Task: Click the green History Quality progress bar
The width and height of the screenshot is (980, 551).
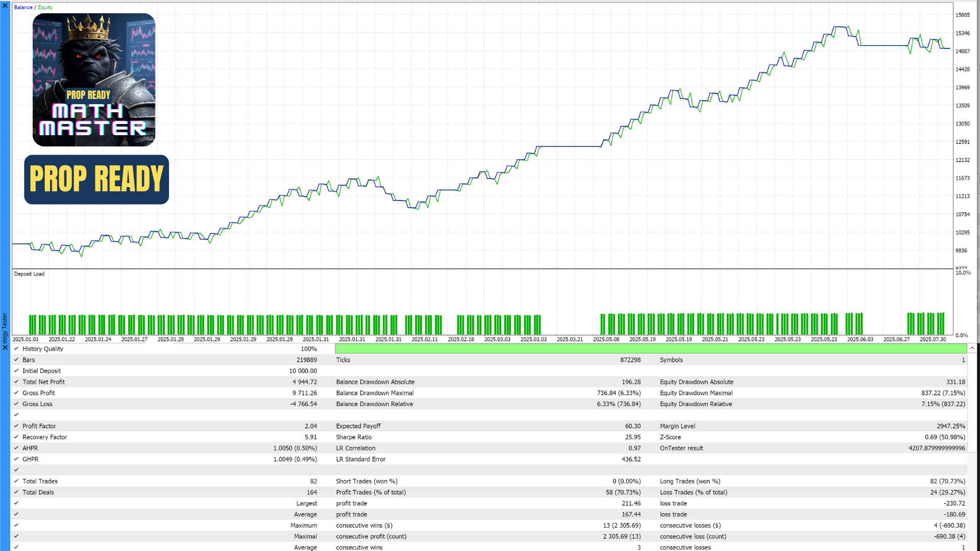Action: tap(651, 348)
